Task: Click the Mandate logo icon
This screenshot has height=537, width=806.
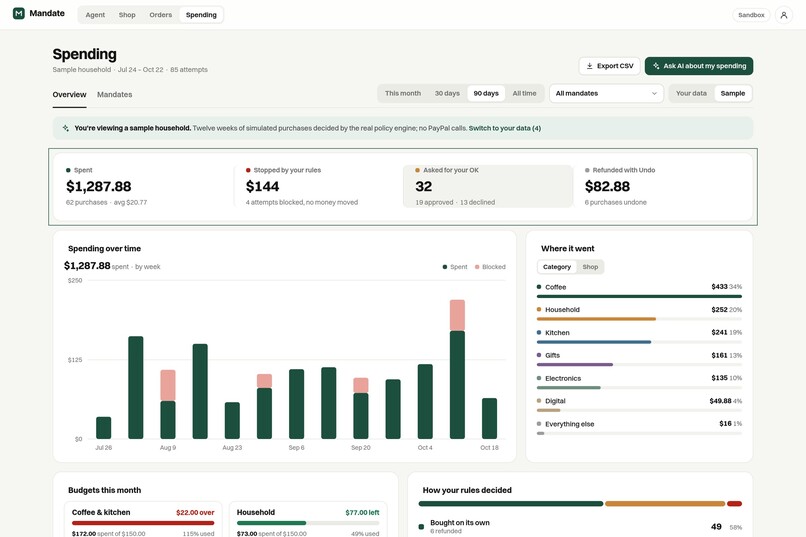Action: [19, 13]
